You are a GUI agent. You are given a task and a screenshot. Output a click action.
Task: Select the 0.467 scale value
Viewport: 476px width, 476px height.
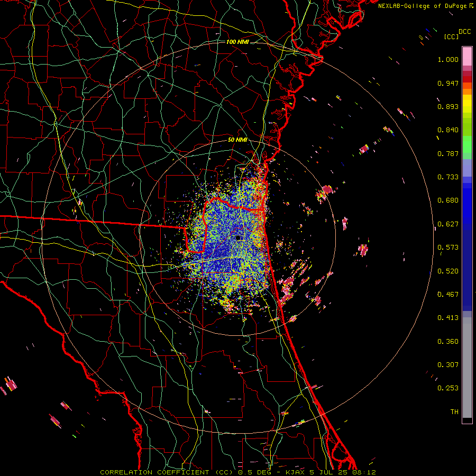coord(448,295)
